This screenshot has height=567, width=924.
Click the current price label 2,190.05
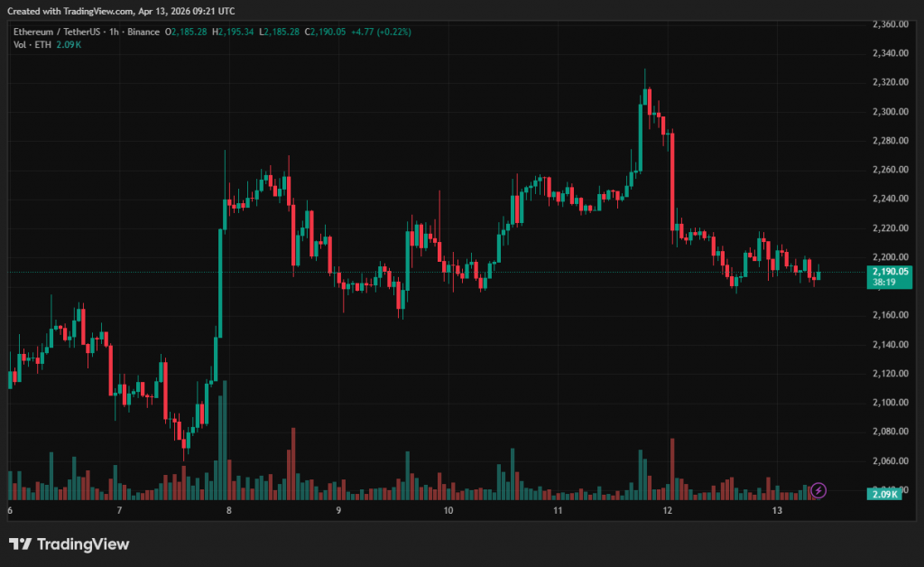click(x=888, y=271)
